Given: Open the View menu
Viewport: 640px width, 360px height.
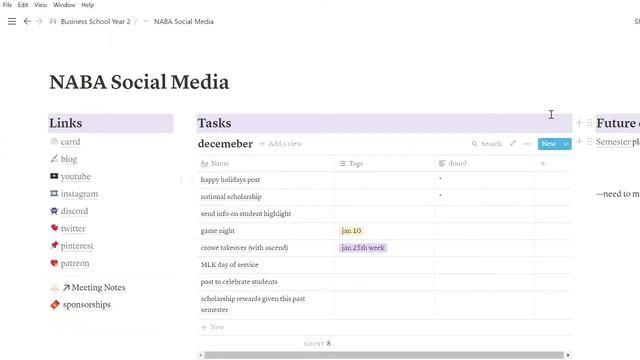Looking at the screenshot, I should 40,5.
